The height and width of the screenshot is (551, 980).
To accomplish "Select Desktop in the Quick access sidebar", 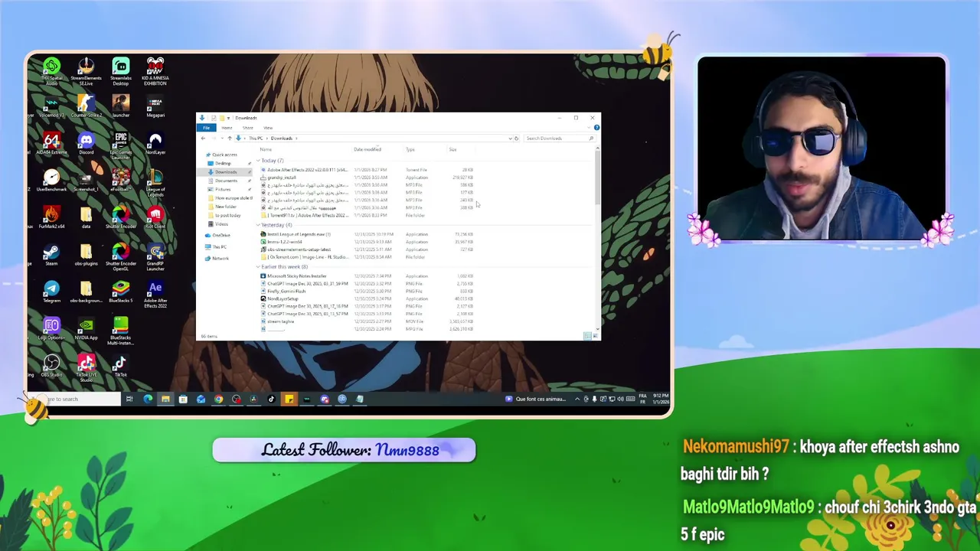I will pyautogui.click(x=224, y=163).
